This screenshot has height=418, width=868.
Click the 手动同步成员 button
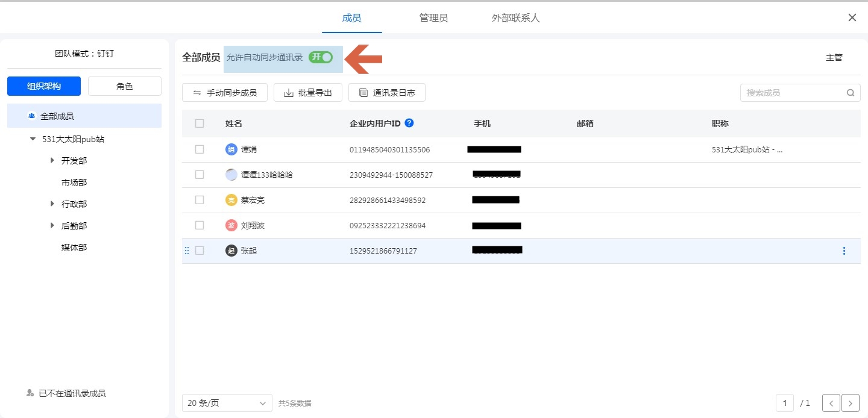tap(225, 93)
